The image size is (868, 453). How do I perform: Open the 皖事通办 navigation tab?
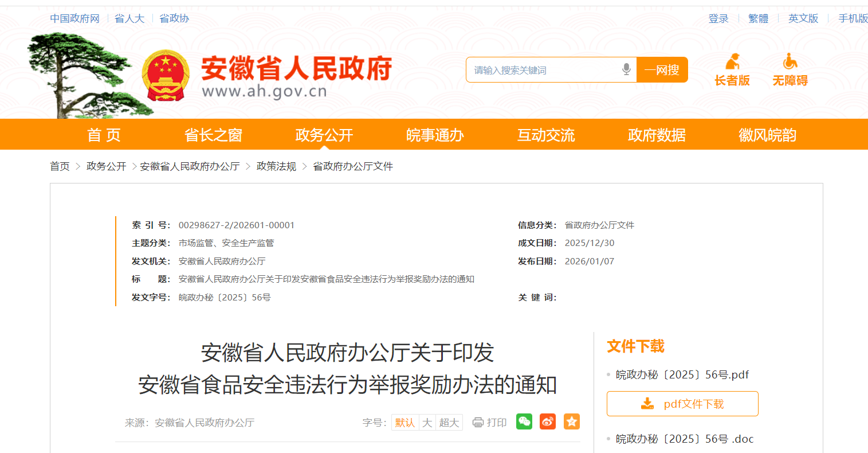pyautogui.click(x=435, y=135)
